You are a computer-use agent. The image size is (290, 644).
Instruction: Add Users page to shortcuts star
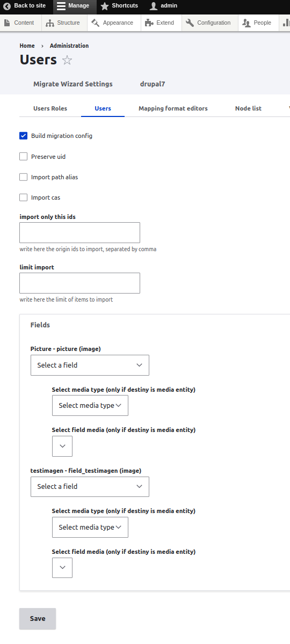click(67, 60)
